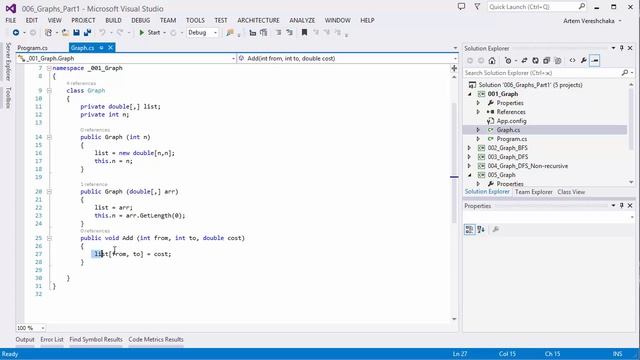Open the BUILD menu

point(113,20)
